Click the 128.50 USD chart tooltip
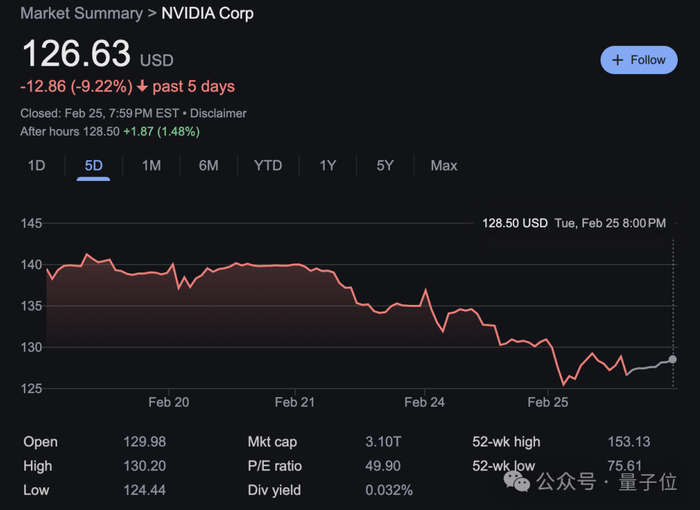Viewport: 700px width, 510px height. (x=514, y=223)
